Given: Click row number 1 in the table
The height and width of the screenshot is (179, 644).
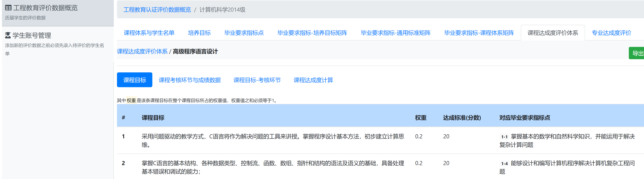Looking at the screenshot, I should (x=123, y=137).
